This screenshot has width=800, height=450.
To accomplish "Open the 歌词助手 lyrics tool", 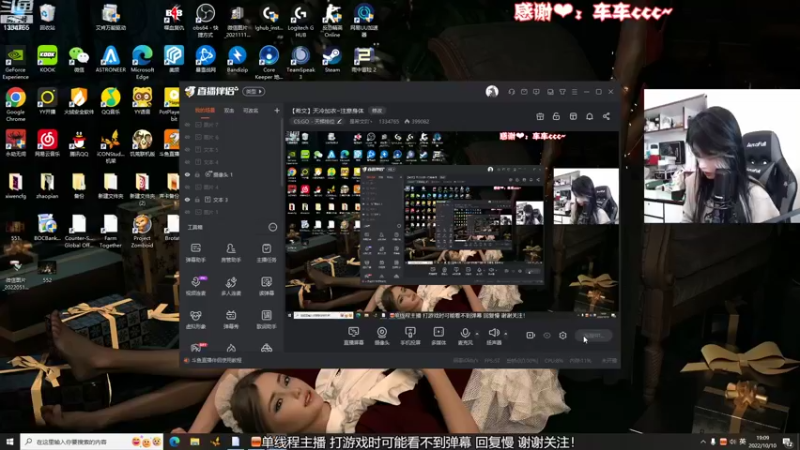I will point(266,319).
